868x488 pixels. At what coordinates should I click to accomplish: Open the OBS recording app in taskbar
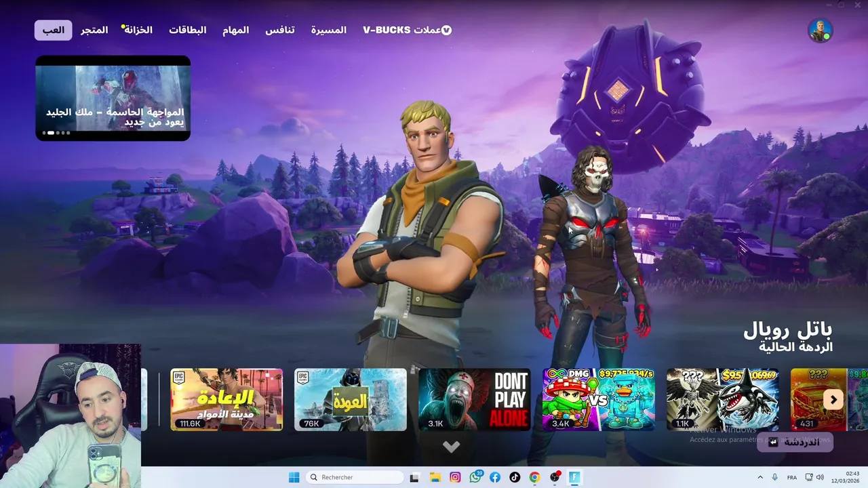tap(555, 477)
